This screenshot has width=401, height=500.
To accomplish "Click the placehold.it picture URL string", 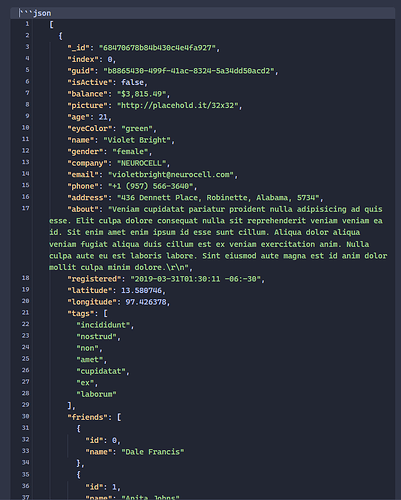I will 178,106.
